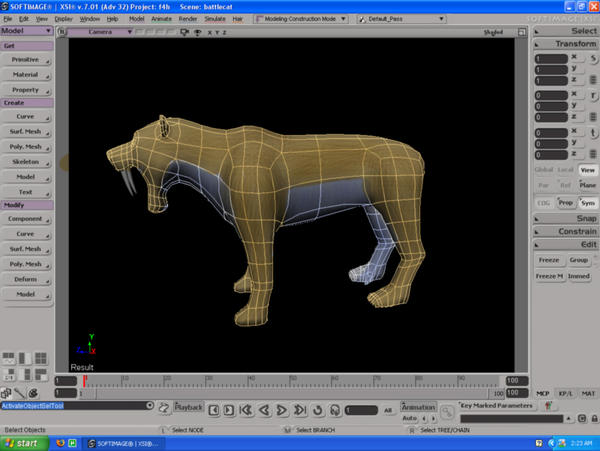The width and height of the screenshot is (600, 451).
Task: Play animation backward
Action: [x=264, y=410]
